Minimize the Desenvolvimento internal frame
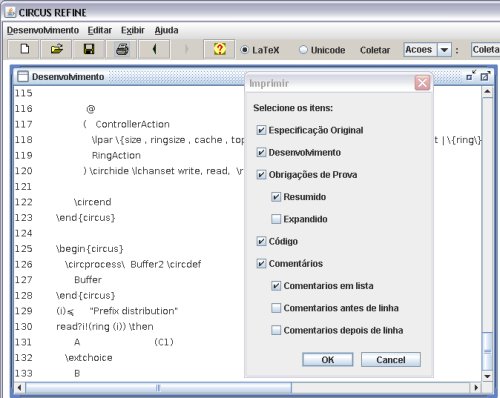The height and width of the screenshot is (398, 500). point(471,76)
